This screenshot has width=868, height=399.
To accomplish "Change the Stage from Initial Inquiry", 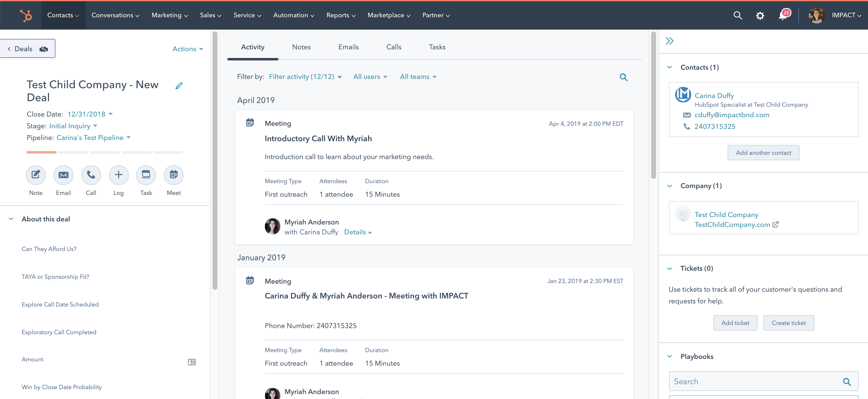I will 73,126.
